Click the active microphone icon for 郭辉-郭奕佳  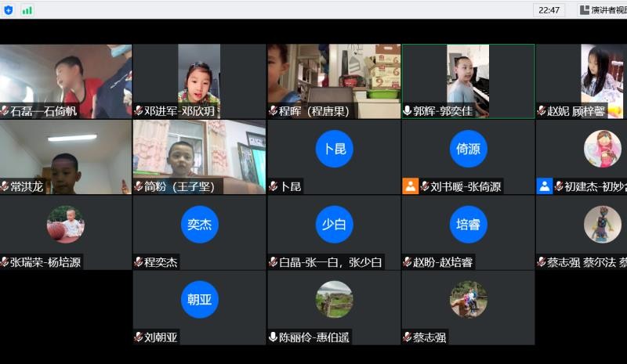click(x=407, y=111)
